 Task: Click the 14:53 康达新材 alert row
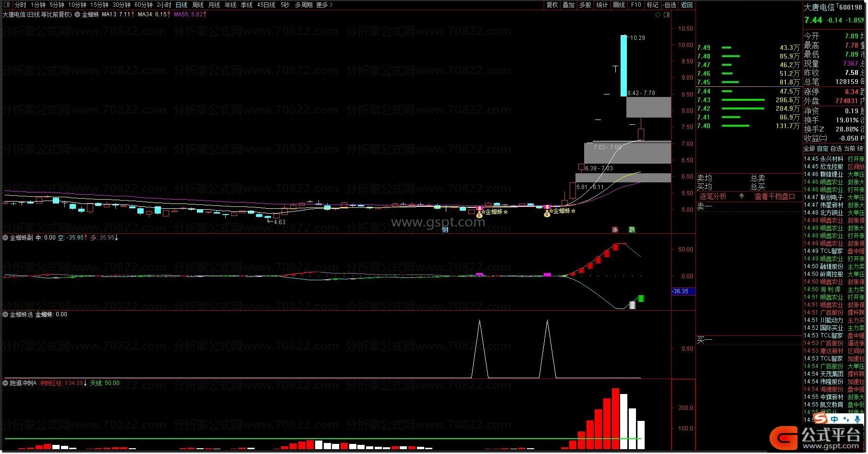click(x=834, y=351)
